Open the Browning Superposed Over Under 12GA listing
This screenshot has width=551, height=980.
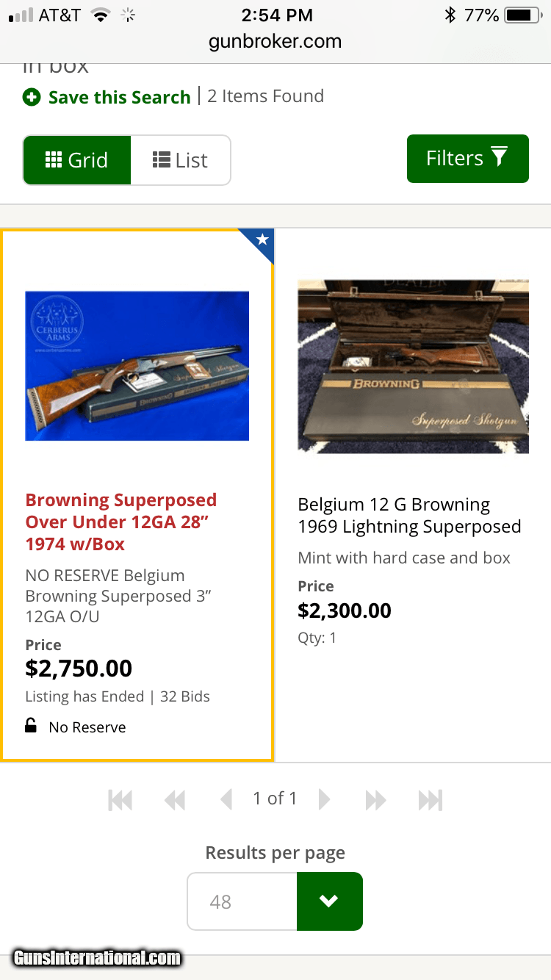tap(121, 522)
